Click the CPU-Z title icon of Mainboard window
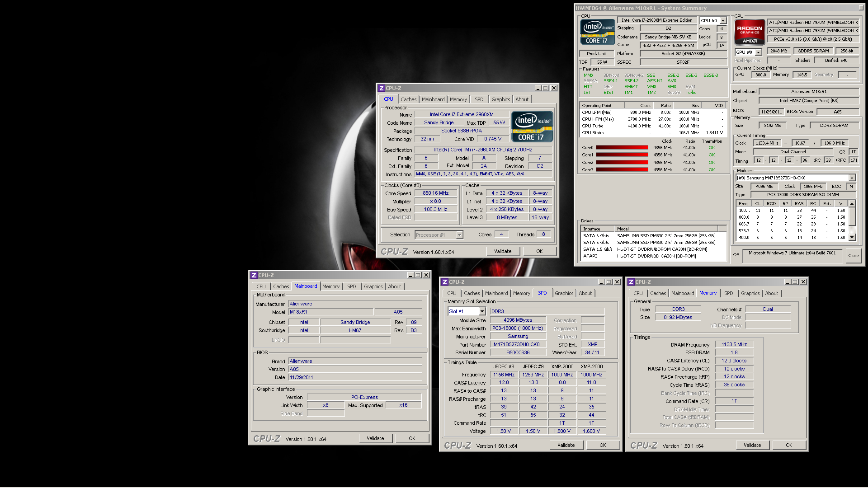Viewport: 868px width, 488px height. [x=254, y=275]
